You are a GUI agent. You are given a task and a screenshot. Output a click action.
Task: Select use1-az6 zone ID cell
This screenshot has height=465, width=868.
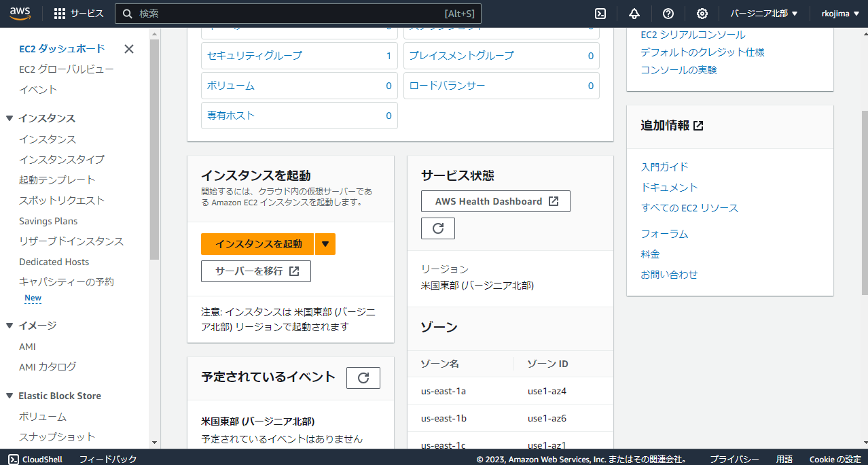click(x=547, y=418)
